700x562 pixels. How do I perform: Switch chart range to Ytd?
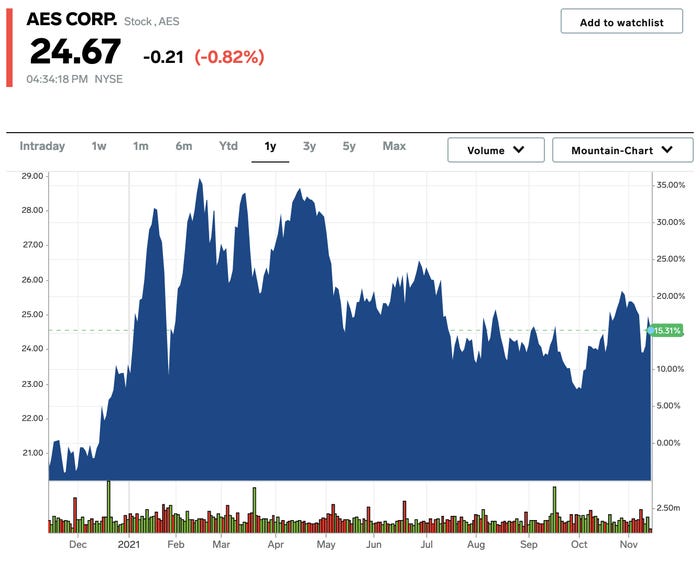pos(228,146)
